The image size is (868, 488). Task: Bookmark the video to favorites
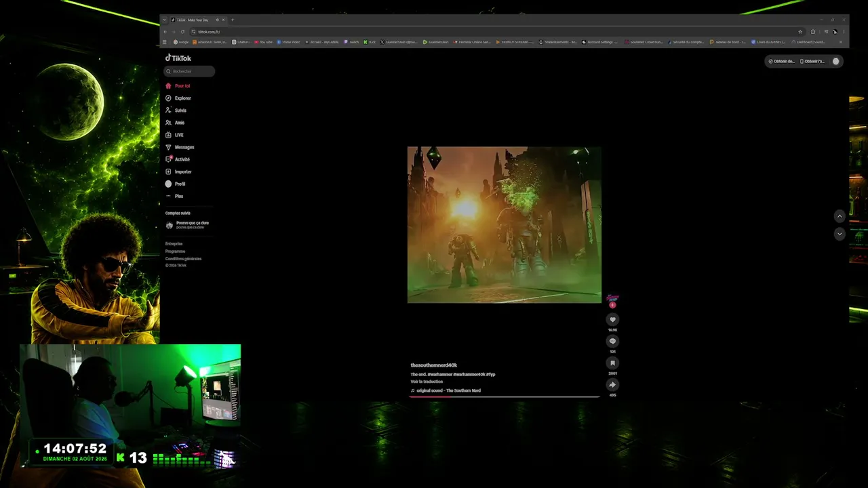tap(612, 363)
